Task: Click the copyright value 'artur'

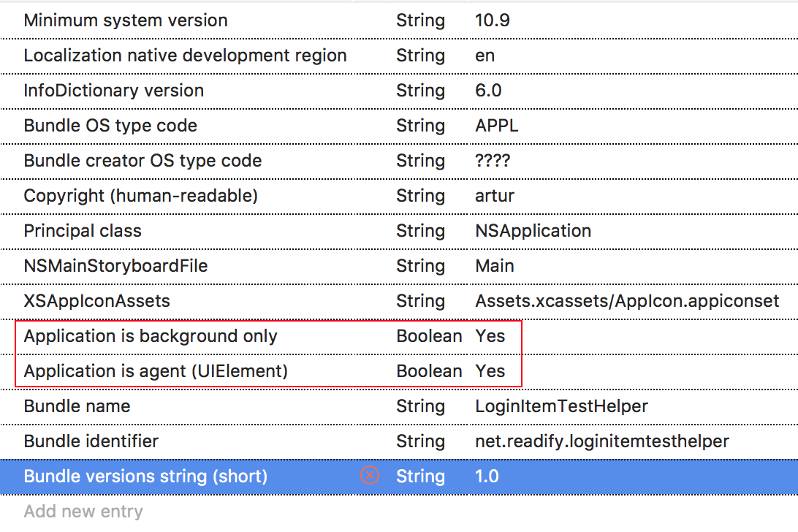Action: click(x=495, y=196)
